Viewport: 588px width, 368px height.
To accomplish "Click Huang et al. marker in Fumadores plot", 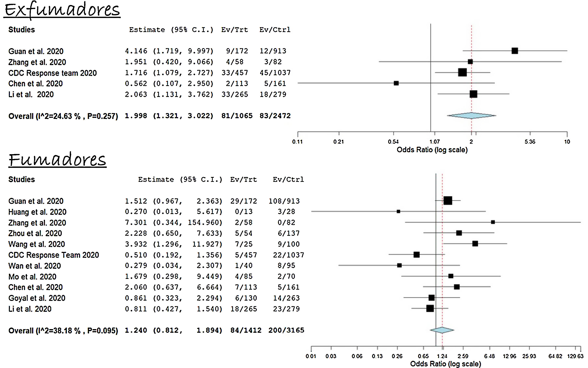I will [x=398, y=211].
